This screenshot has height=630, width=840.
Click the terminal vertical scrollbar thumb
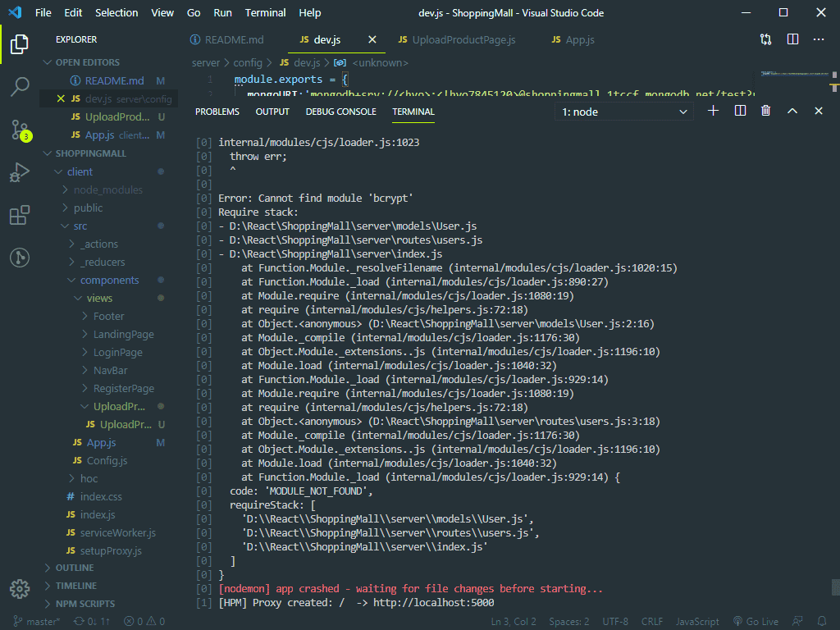pos(835,587)
